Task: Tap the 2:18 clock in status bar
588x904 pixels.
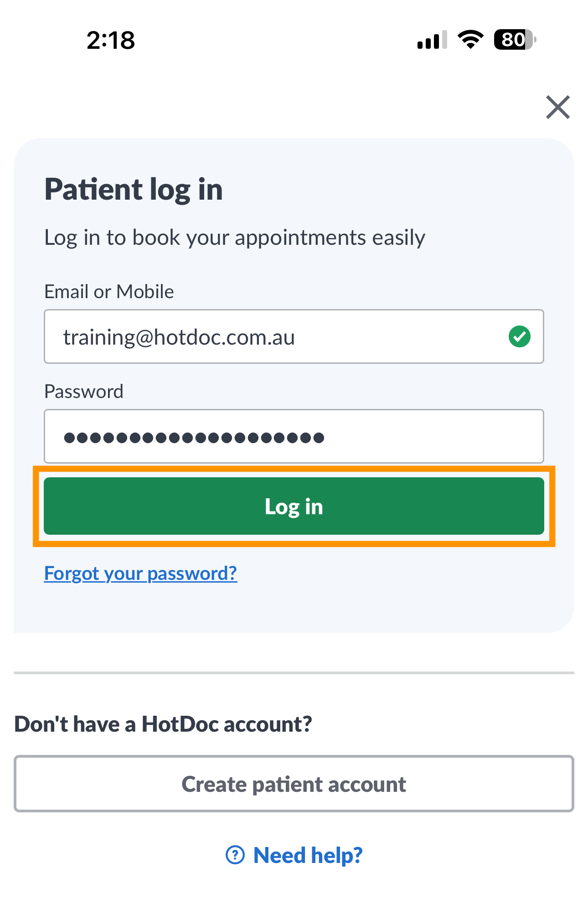Action: [x=111, y=40]
